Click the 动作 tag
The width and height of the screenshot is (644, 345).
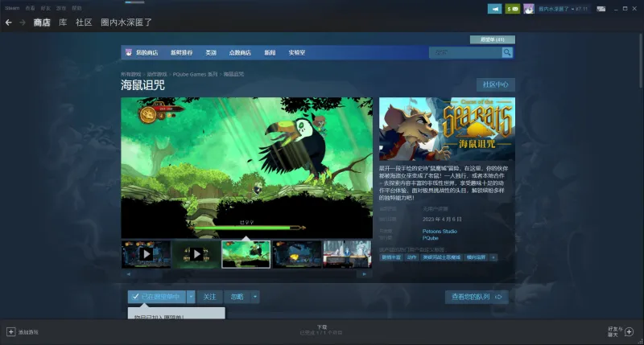[411, 257]
